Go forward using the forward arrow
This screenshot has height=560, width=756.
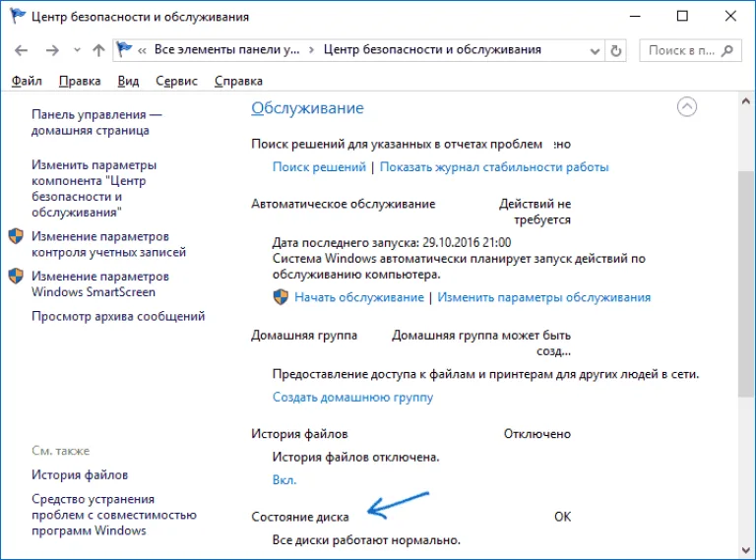click(x=52, y=50)
